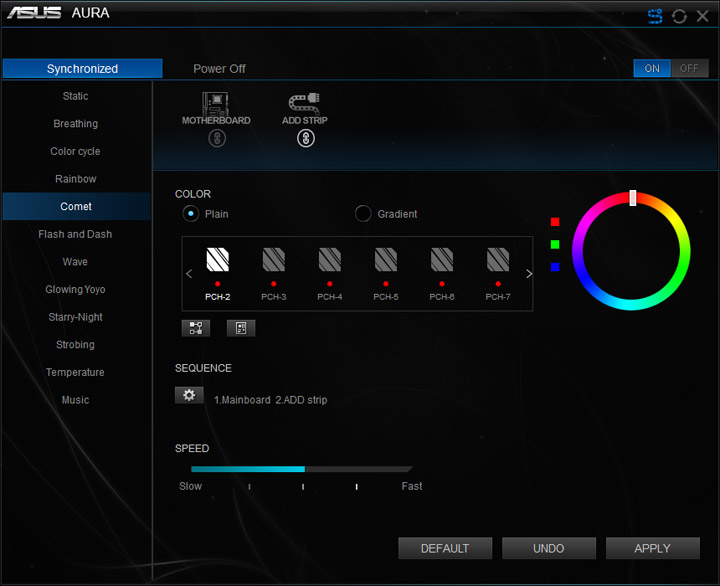Click the Motherboard device icon
720x586 pixels.
216,104
